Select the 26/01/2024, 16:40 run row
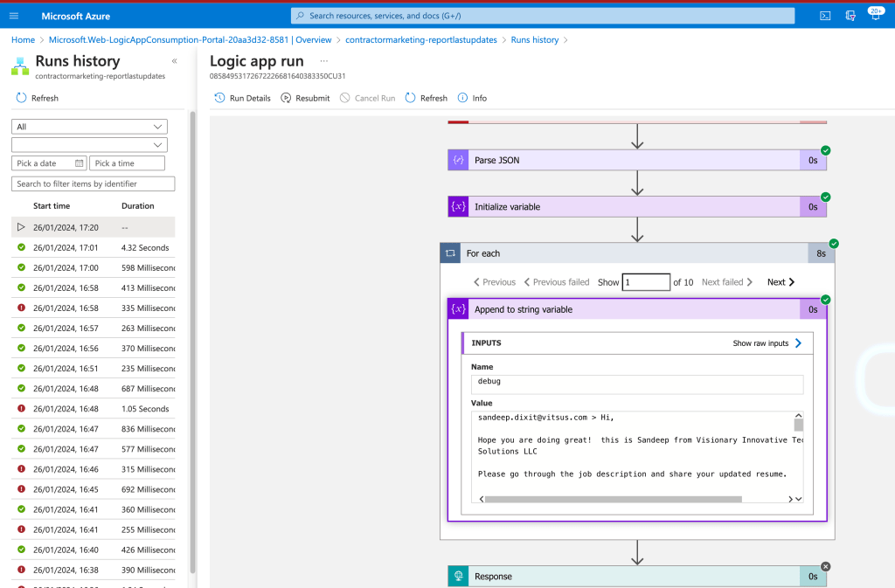Image resolution: width=895 pixels, height=588 pixels. click(x=93, y=550)
